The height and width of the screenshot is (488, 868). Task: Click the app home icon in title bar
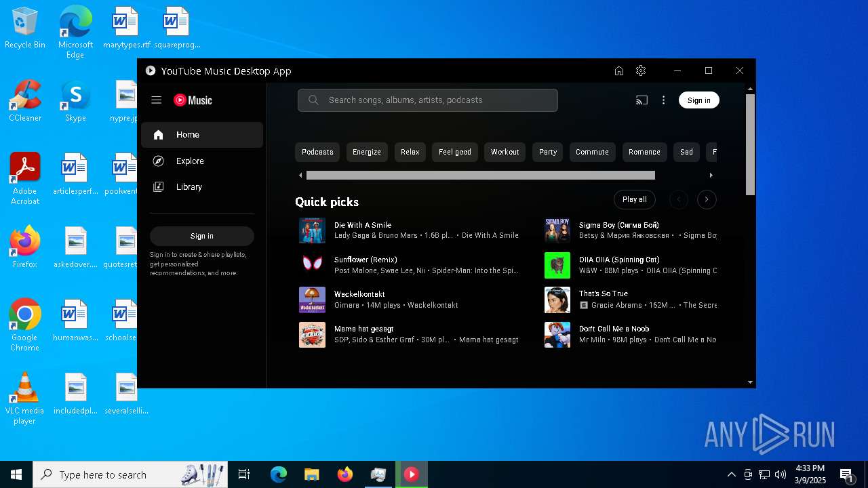618,70
